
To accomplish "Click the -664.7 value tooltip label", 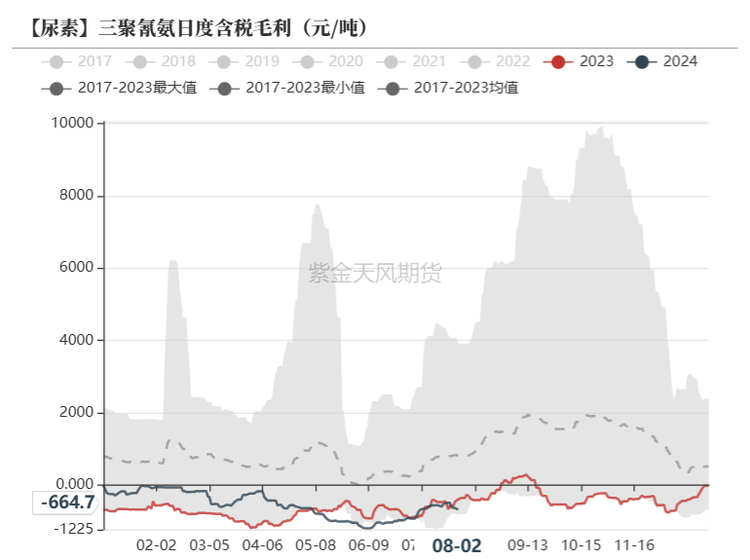I will [65, 503].
